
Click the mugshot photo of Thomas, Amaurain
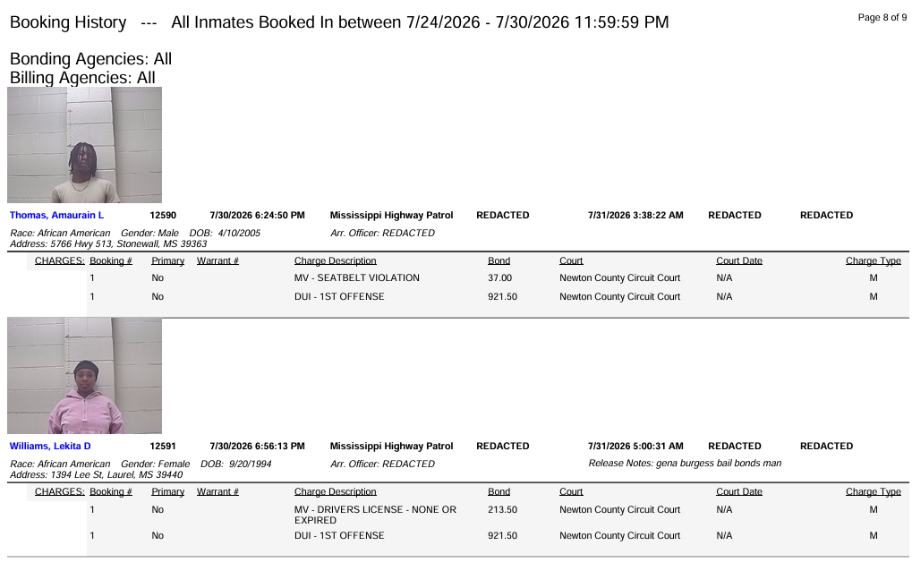[x=84, y=145]
